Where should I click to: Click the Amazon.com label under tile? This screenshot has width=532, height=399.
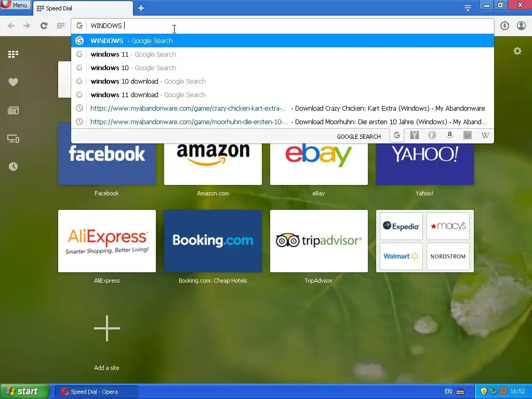click(x=213, y=193)
